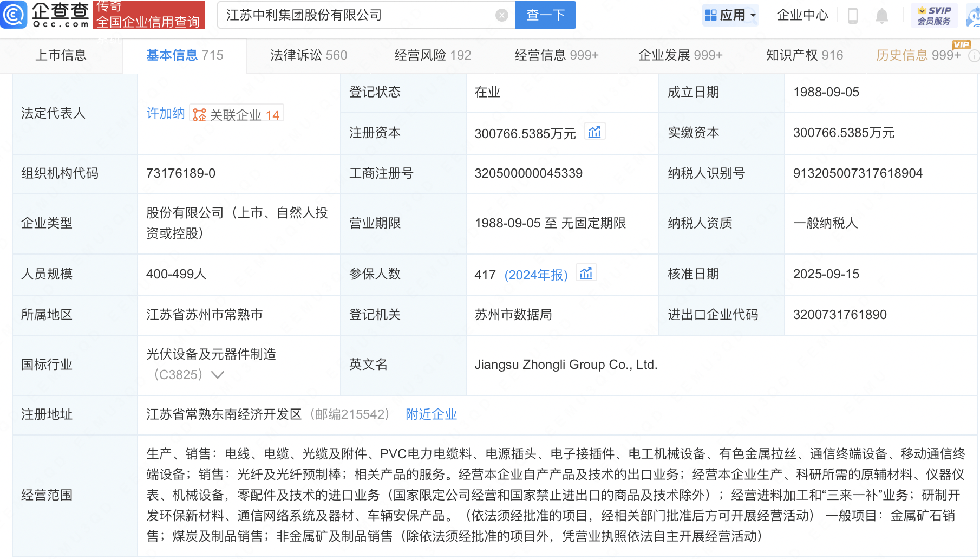
Task: Click the 查一下 search button
Action: point(546,15)
